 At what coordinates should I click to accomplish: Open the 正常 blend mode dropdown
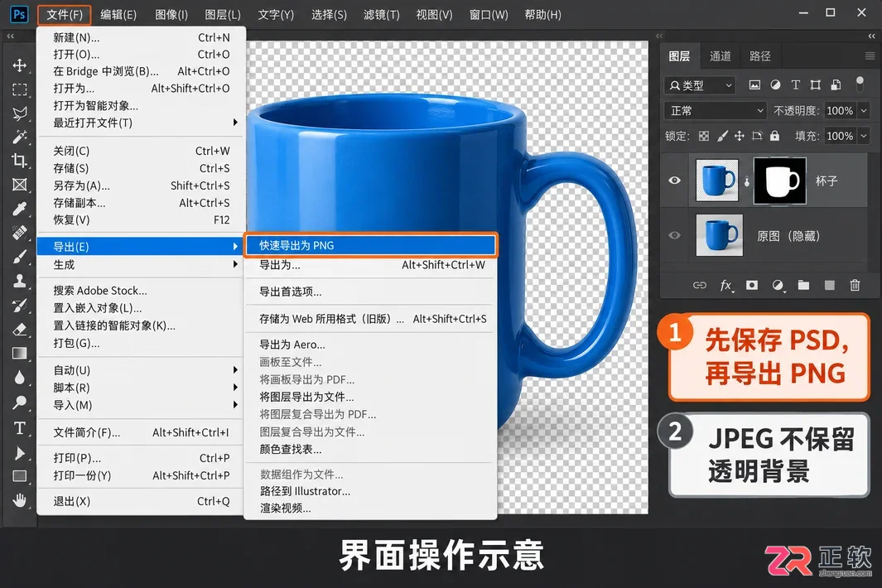(715, 110)
